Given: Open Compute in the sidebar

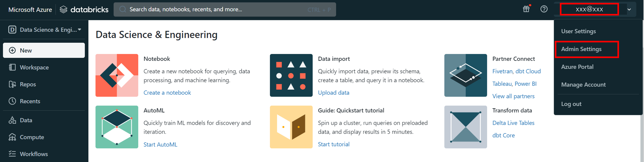Looking at the screenshot, I should [x=32, y=137].
